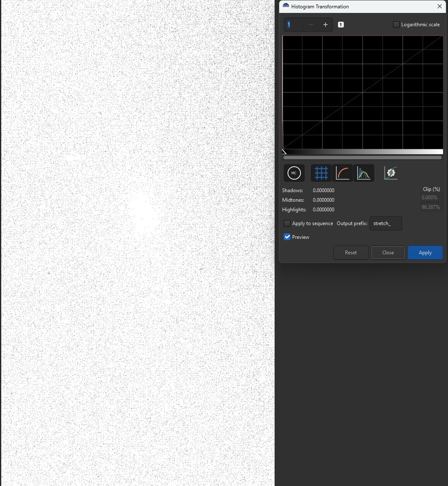Click the plus button to zoom histogram
The width and height of the screenshot is (448, 486).
point(325,25)
